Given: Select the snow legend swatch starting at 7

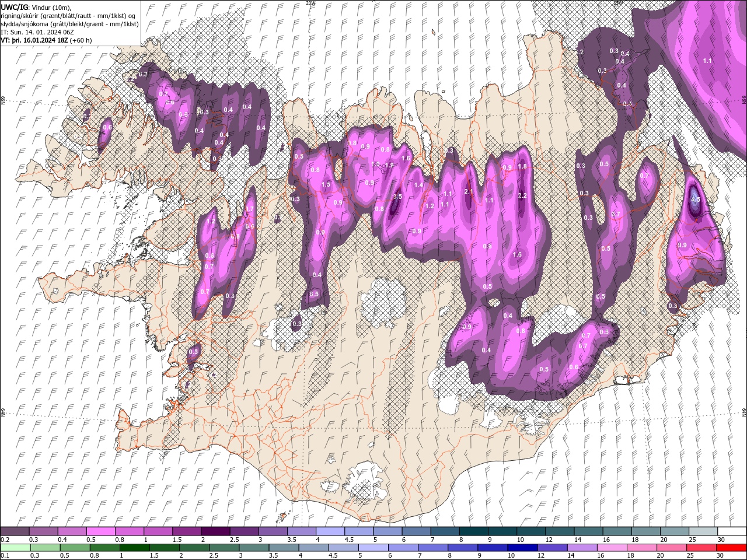Looking at the screenshot, I should coord(445,531).
